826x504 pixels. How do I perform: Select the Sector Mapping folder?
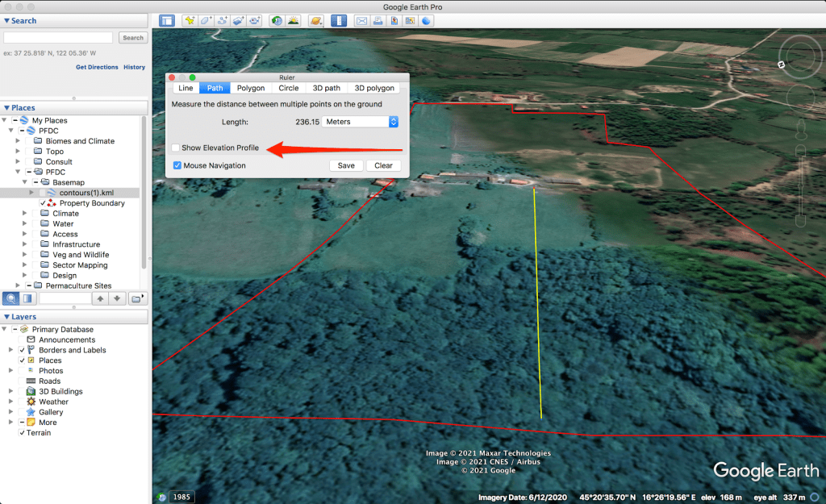(x=80, y=265)
